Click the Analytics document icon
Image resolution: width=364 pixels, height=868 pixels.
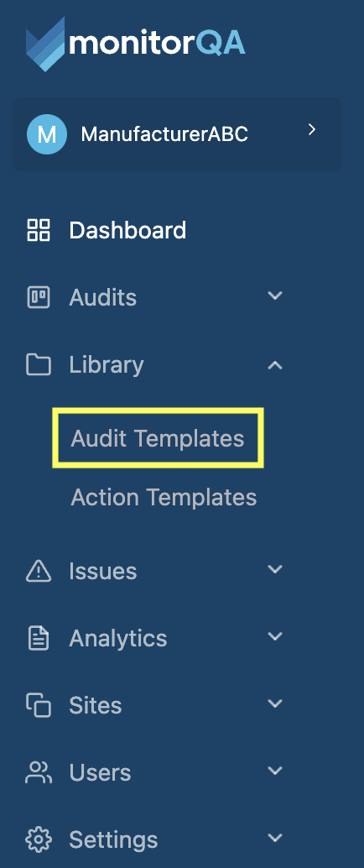[x=39, y=638]
